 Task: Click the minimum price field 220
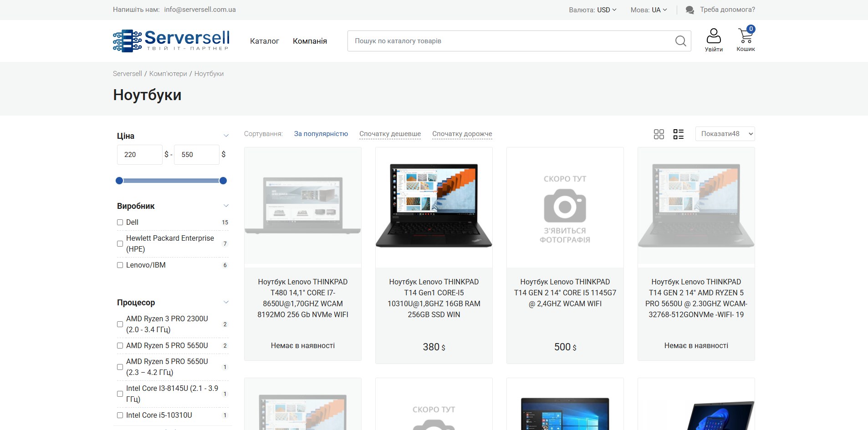pyautogui.click(x=140, y=155)
